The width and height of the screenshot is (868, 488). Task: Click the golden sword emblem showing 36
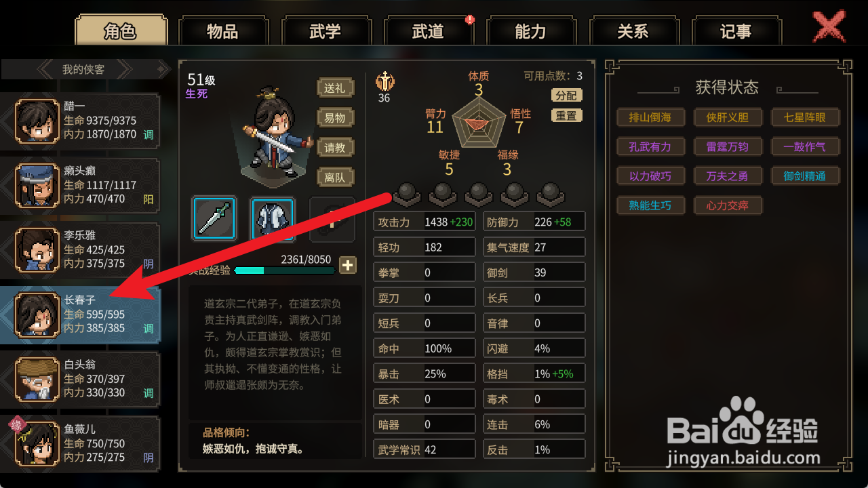(x=384, y=81)
